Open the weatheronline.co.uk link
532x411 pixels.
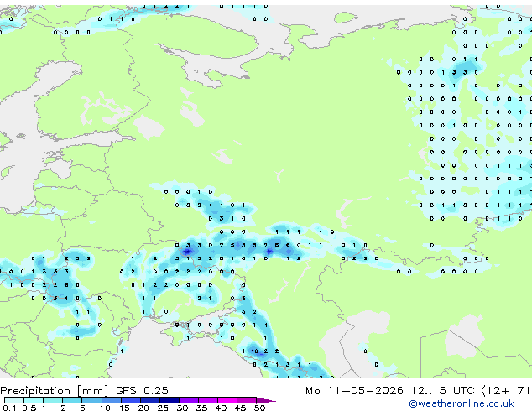click(x=462, y=403)
